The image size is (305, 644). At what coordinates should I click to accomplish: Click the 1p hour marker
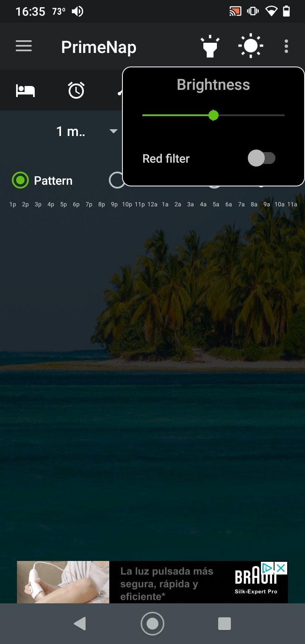(13, 205)
